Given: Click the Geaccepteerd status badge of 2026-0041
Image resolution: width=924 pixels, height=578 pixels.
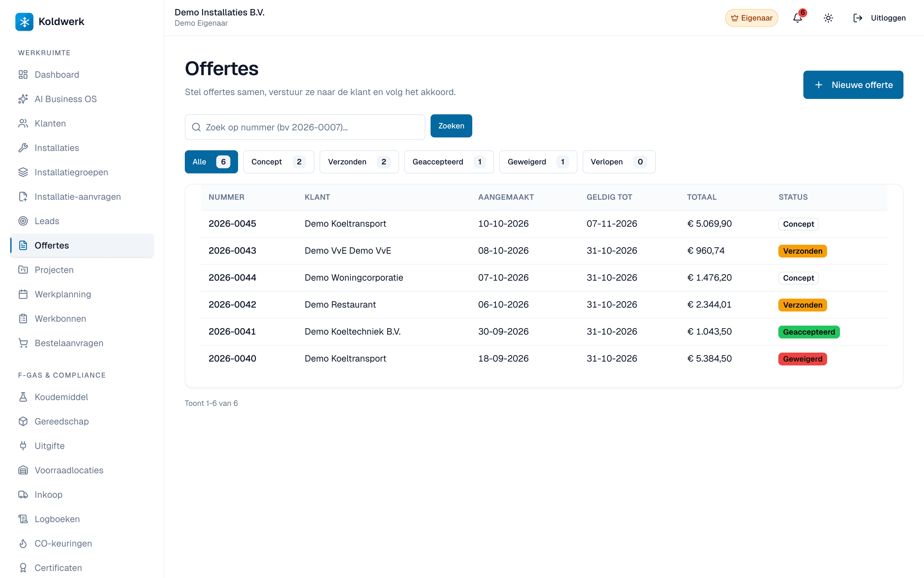Looking at the screenshot, I should click(809, 332).
